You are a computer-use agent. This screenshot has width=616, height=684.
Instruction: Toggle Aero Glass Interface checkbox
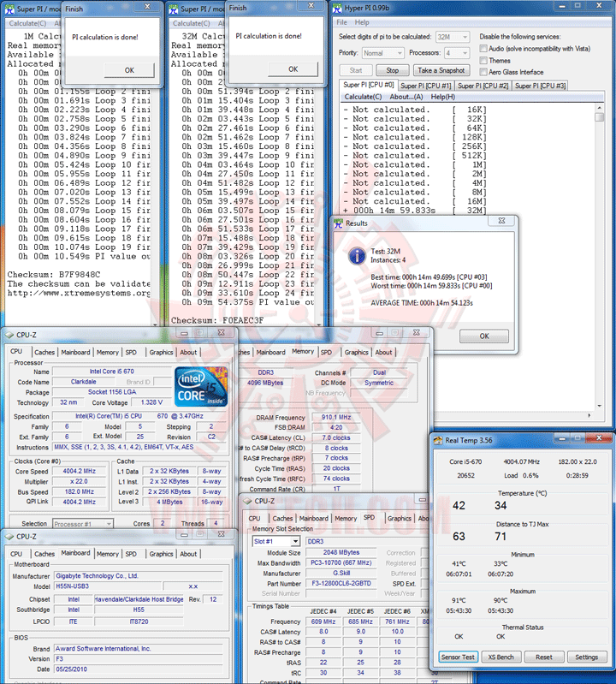point(483,72)
